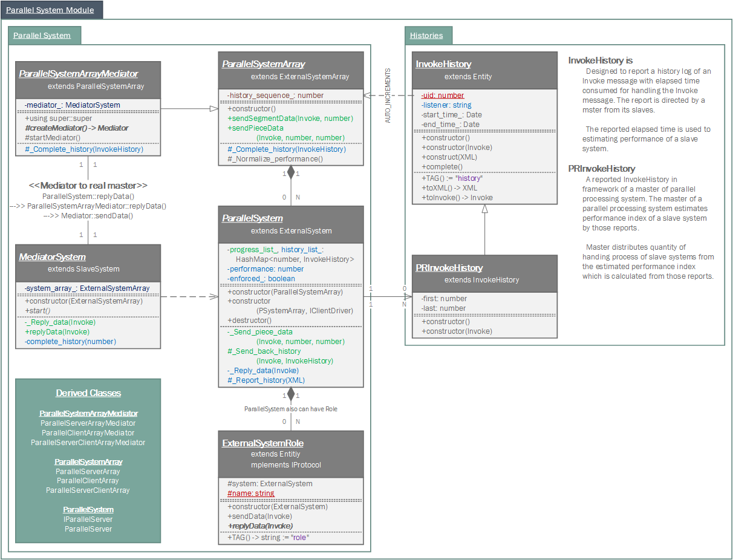The height and width of the screenshot is (560, 733).
Task: Click the #createMediator() -> Mediator method
Action: tap(76, 128)
